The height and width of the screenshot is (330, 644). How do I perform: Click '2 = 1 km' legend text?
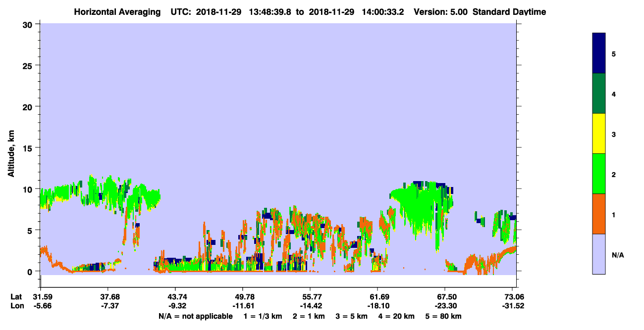click(x=308, y=316)
